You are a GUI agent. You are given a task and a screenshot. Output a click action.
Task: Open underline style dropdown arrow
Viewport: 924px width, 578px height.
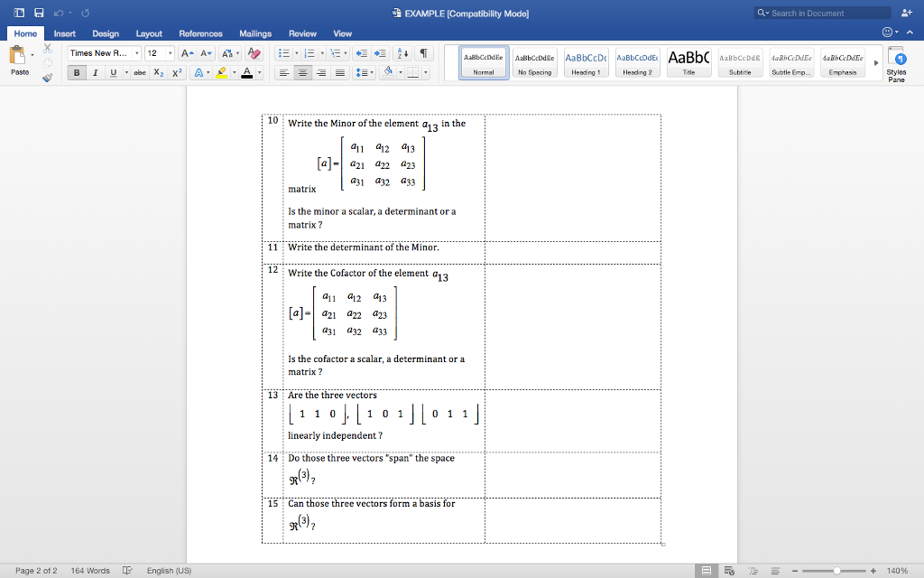(x=126, y=72)
